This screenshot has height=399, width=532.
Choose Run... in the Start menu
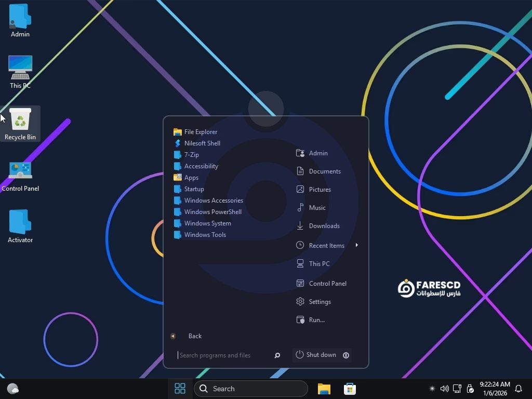316,320
